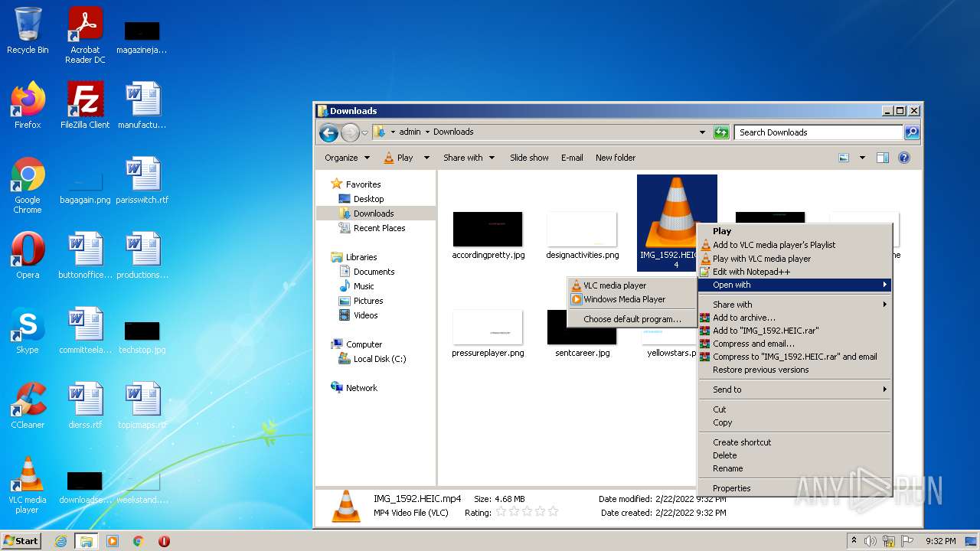The height and width of the screenshot is (551, 980).
Task: Choose Windows Media Player in submenu
Action: coord(631,299)
